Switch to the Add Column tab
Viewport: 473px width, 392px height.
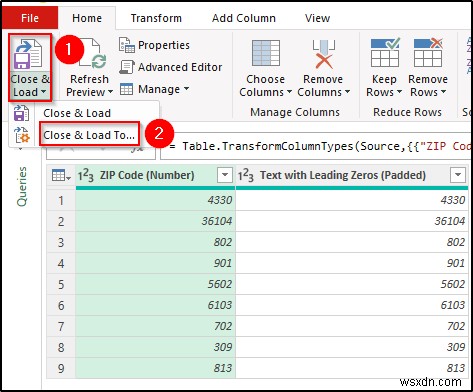point(244,18)
